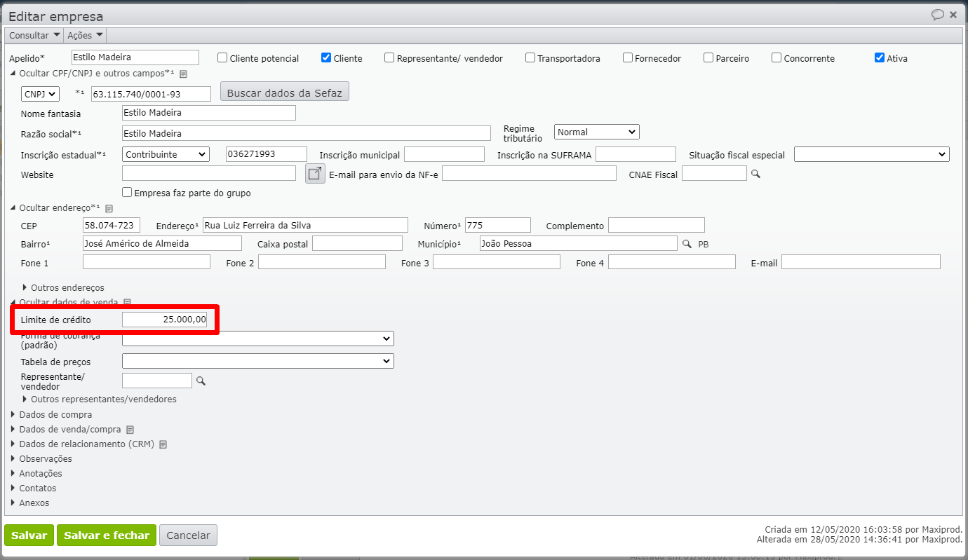Click note icon beside Dados de relacionamento (CRM)
Viewport: 968px width, 560px height.
[163, 444]
